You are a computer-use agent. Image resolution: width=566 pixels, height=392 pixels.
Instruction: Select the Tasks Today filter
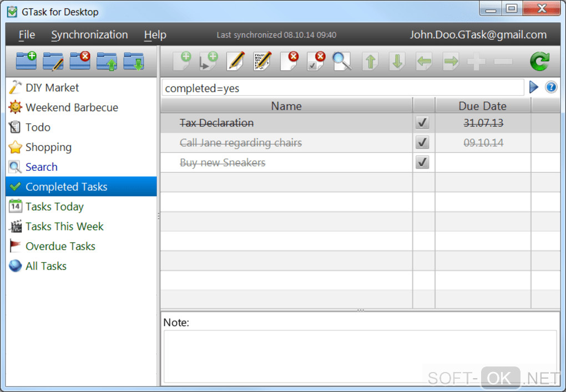[81, 207]
